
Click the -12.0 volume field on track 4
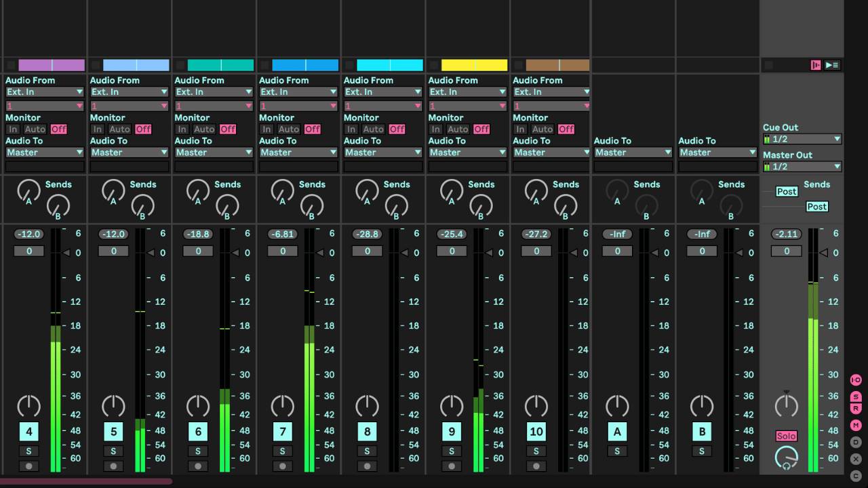[28, 234]
